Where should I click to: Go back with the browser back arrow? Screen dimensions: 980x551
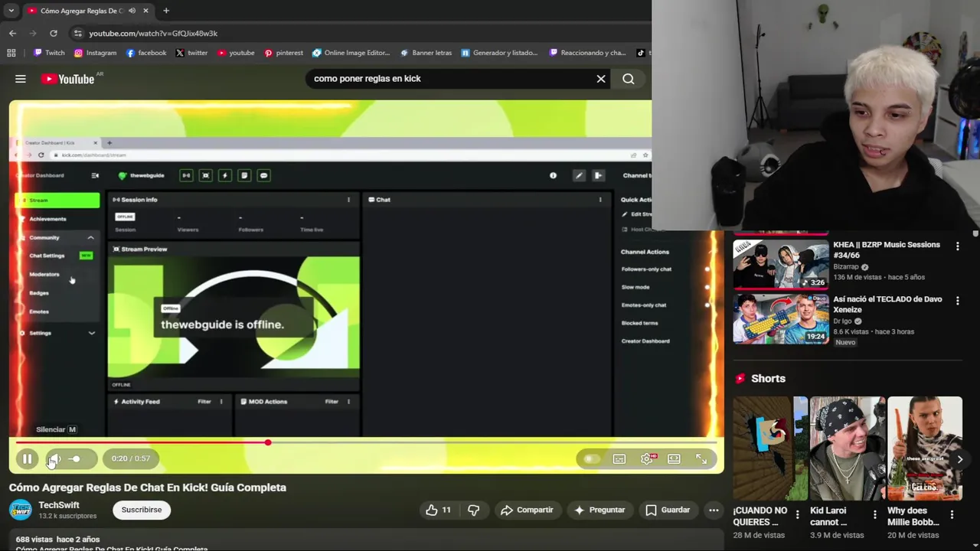12,33
